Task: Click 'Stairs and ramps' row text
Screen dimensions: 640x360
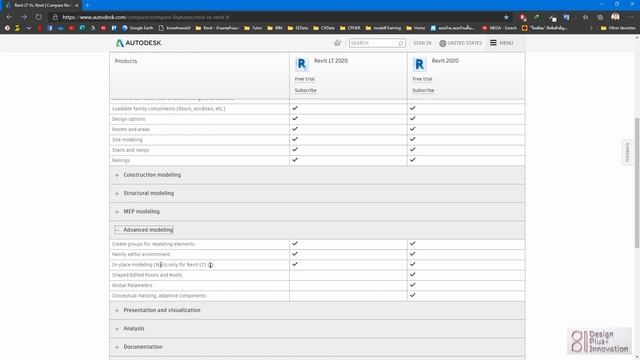Action: click(x=131, y=150)
